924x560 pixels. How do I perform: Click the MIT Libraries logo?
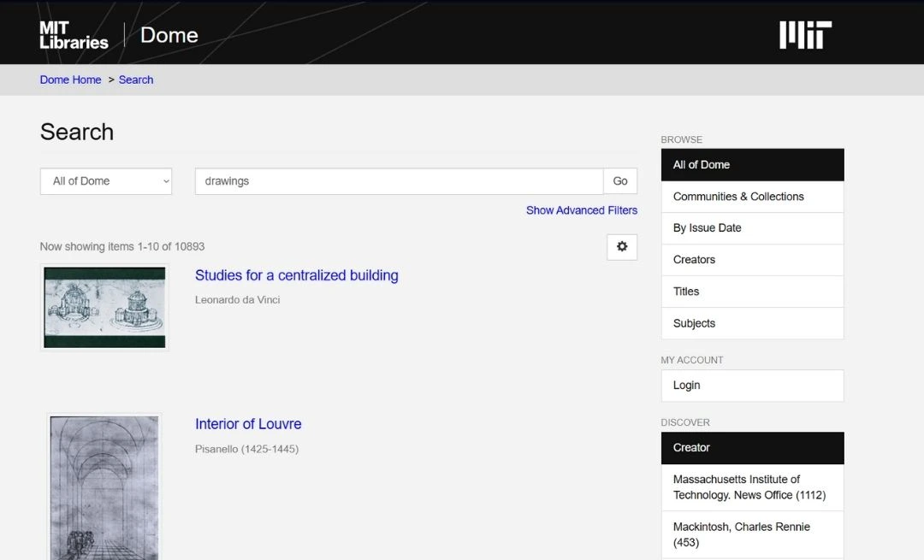tap(74, 35)
